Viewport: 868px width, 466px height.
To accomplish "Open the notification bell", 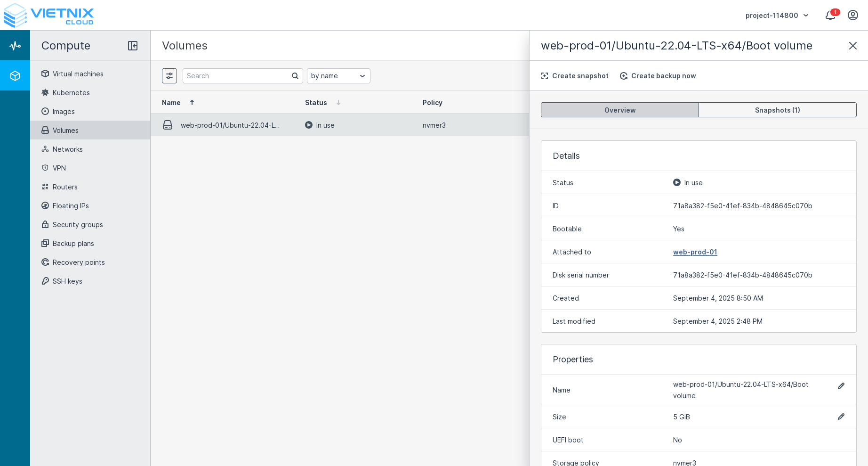I will tap(830, 15).
